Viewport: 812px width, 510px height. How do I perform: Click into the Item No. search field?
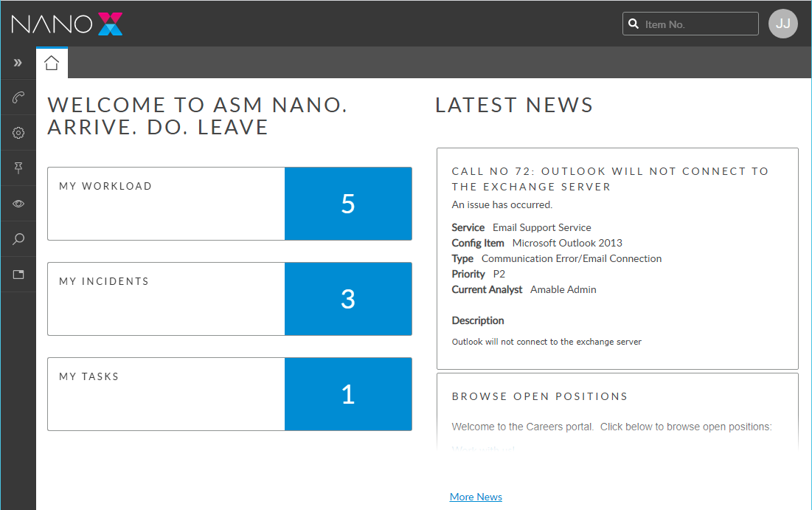[x=698, y=24]
